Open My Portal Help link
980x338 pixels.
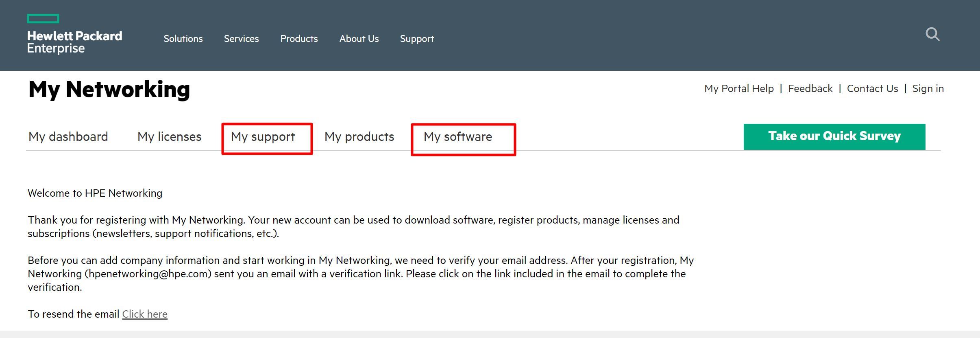click(x=739, y=89)
